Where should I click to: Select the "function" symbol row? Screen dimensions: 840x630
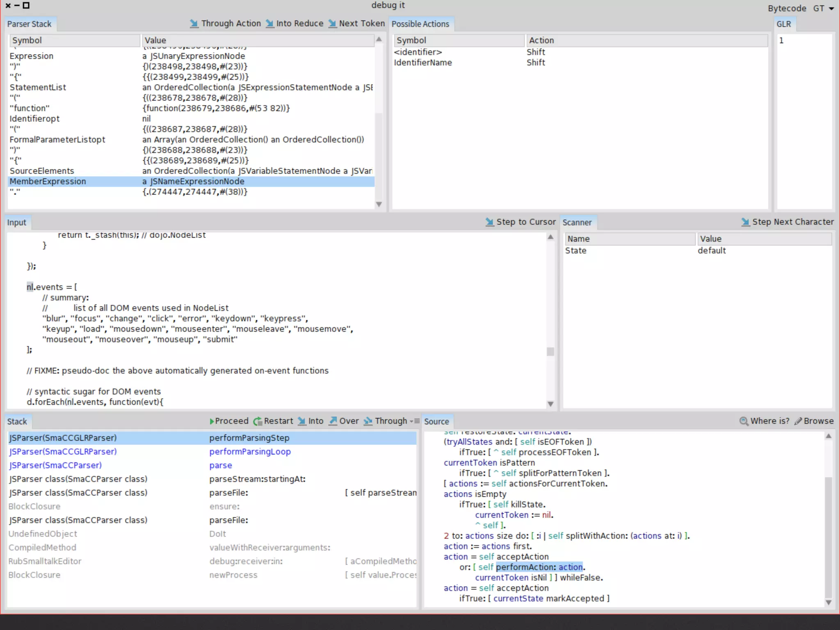coord(191,108)
